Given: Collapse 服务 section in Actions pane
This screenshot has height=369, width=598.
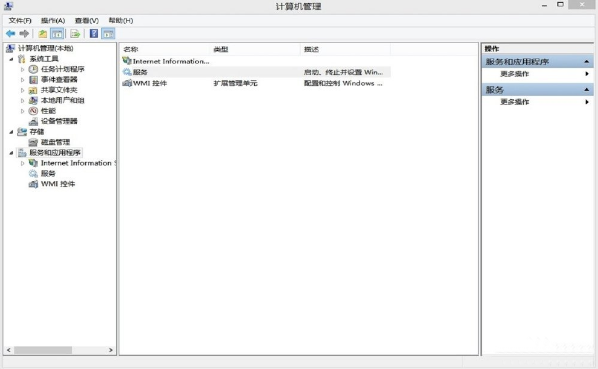Looking at the screenshot, I should (587, 90).
